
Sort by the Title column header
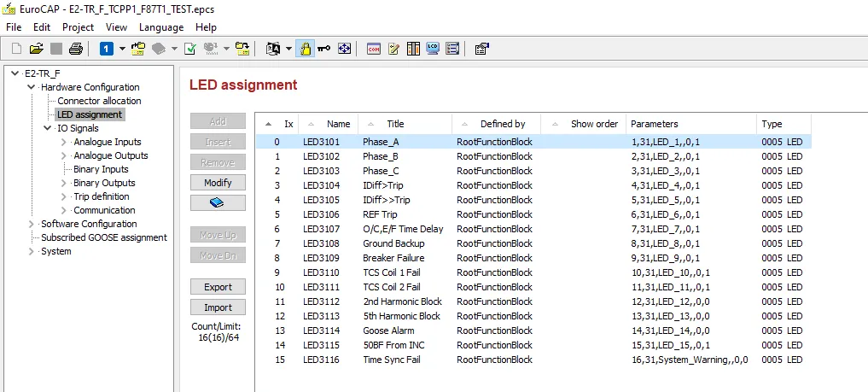[405, 124]
